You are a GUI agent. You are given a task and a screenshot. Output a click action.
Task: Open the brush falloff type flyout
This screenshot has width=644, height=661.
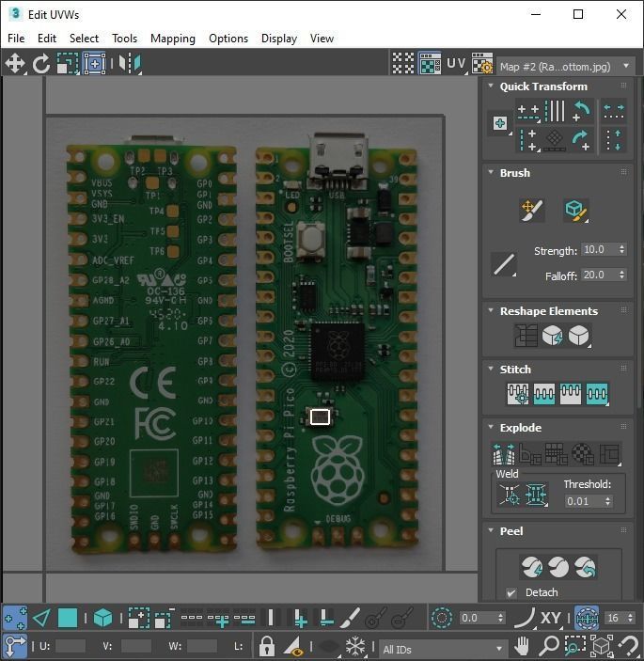(x=504, y=264)
